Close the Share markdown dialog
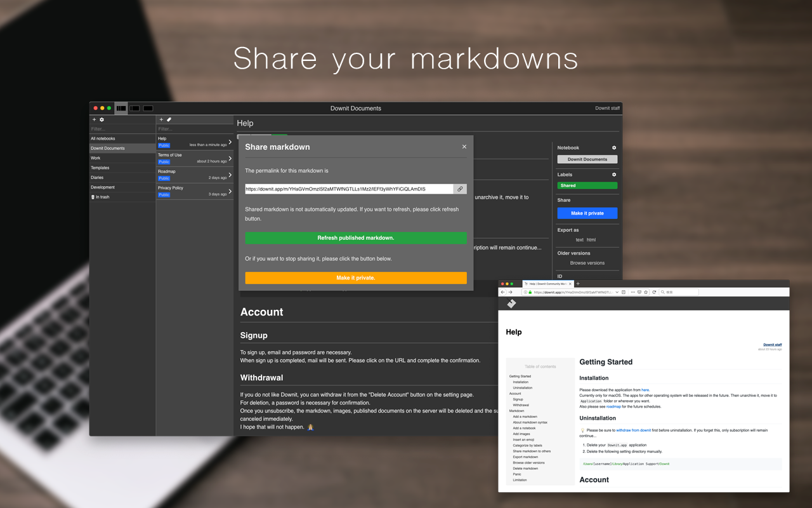The height and width of the screenshot is (508, 812). tap(464, 147)
